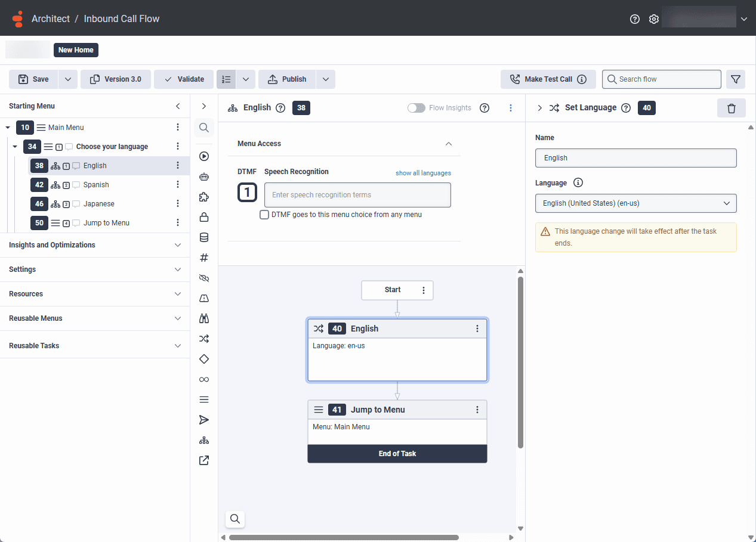Check 'DTMF goes to this menu choice' box

[264, 215]
